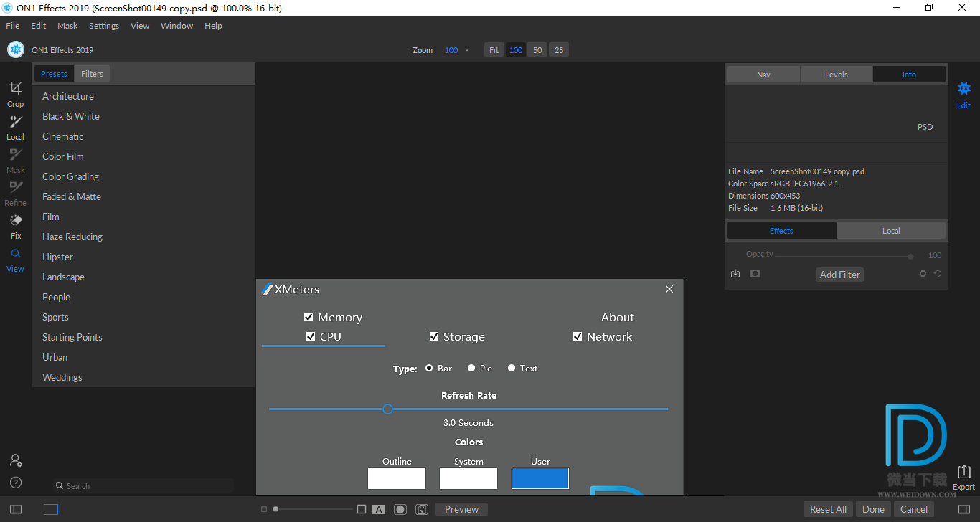Screen dimensions: 980x522
Task: Open the Settings menu
Action: coord(104,26)
